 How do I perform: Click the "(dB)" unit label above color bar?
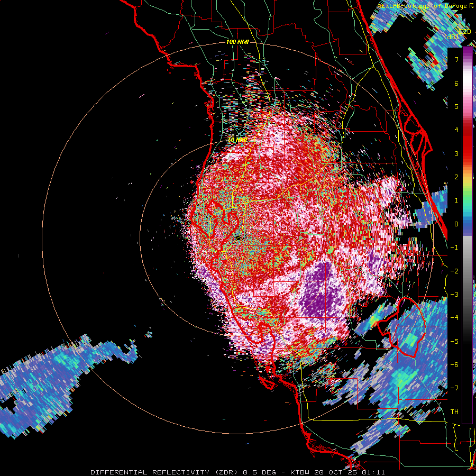click(x=452, y=36)
